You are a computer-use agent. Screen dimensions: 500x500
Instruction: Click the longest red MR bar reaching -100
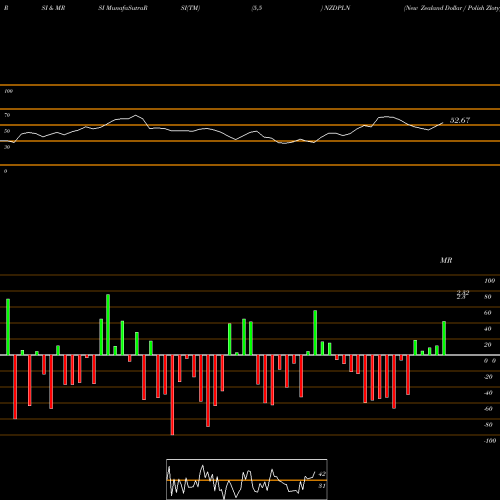tap(172, 395)
